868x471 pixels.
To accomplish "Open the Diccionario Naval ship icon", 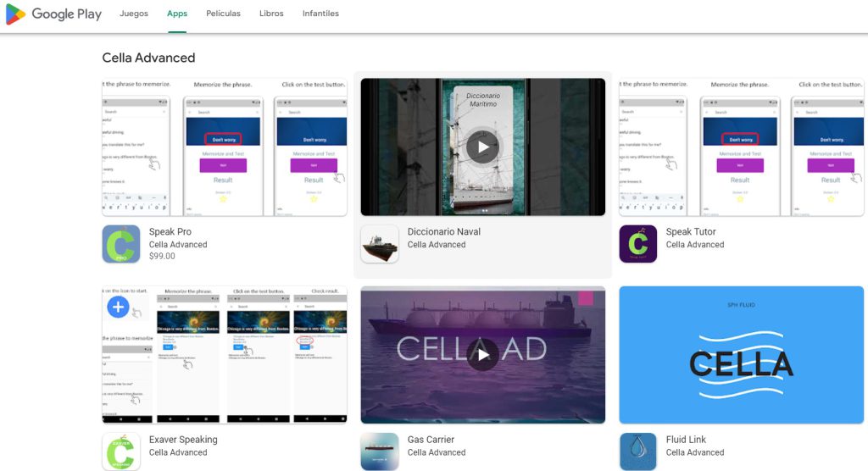I will [x=380, y=244].
